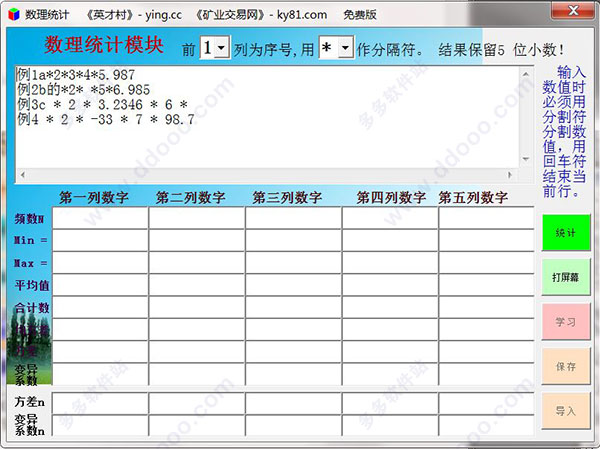Click the 合计数 cell under 第五列数字
This screenshot has height=449, width=600.
(x=486, y=307)
